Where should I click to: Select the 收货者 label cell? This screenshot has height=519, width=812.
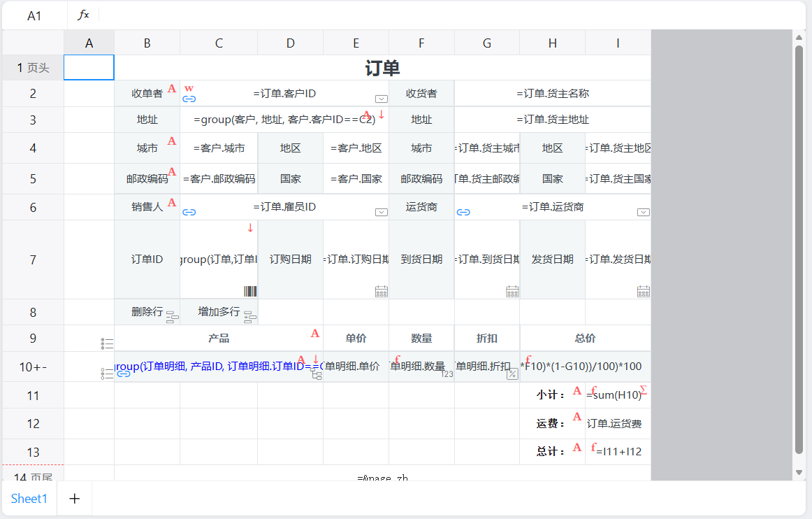click(421, 93)
